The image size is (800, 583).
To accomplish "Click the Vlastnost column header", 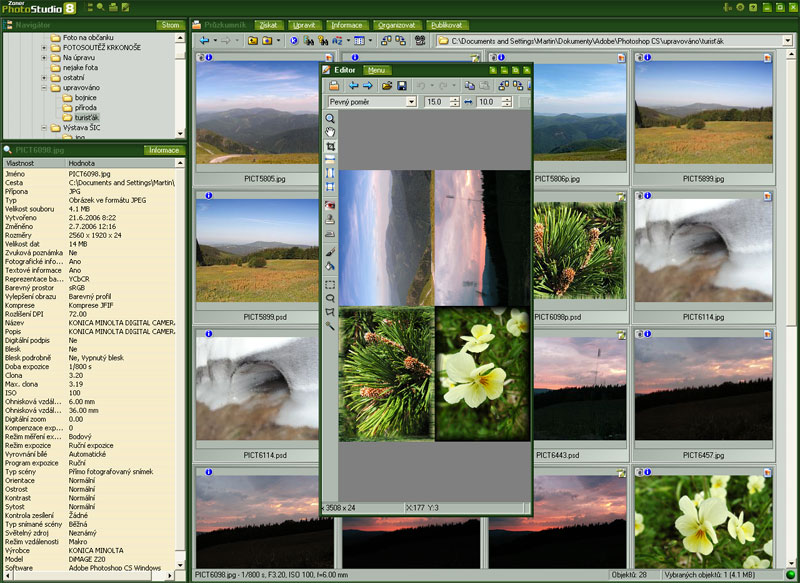I will click(x=35, y=163).
